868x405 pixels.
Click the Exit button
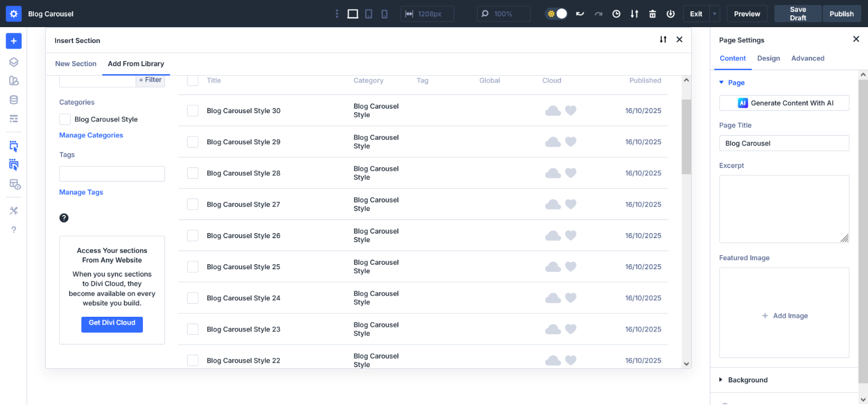click(696, 14)
